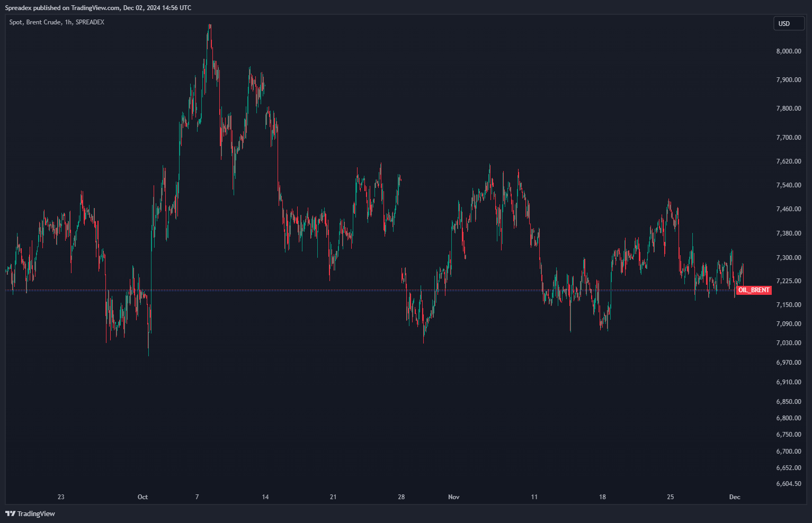812x523 pixels.
Task: Click the Spreadex published header text
Action: (x=99, y=8)
